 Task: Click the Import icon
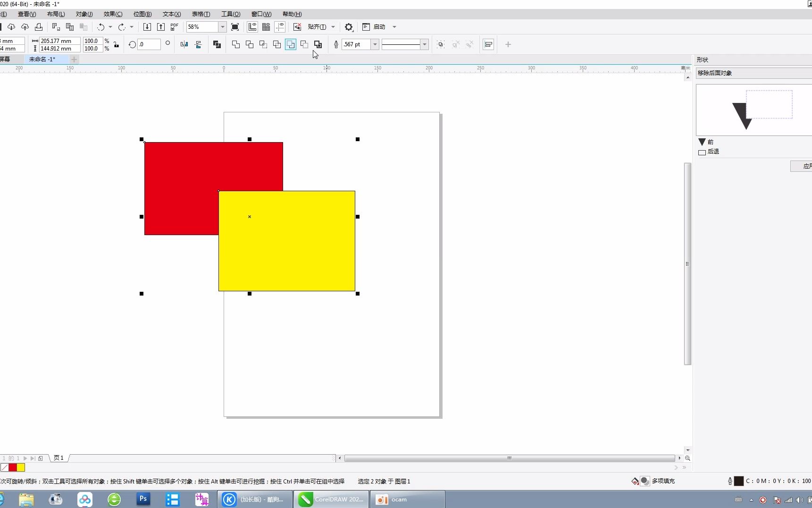147,27
